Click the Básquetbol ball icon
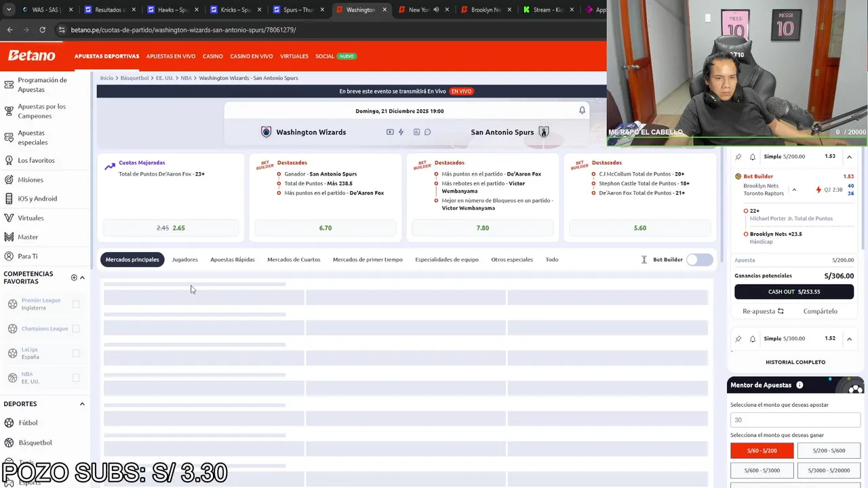 [9, 443]
